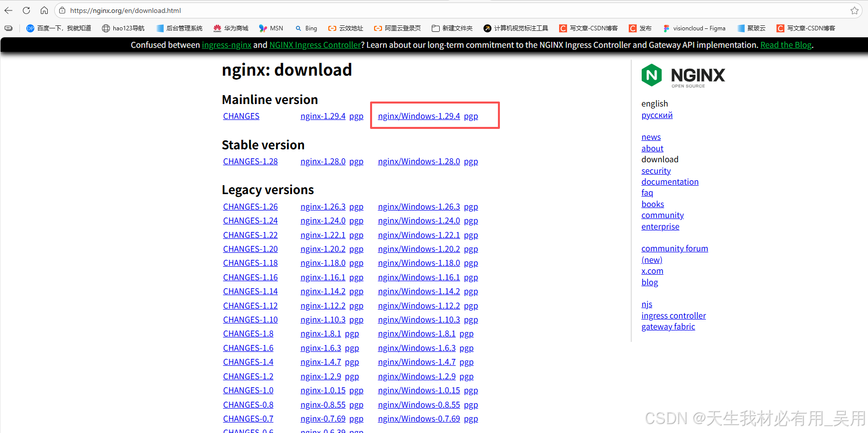
Task: Open gateway fabric link
Action: pyautogui.click(x=668, y=326)
